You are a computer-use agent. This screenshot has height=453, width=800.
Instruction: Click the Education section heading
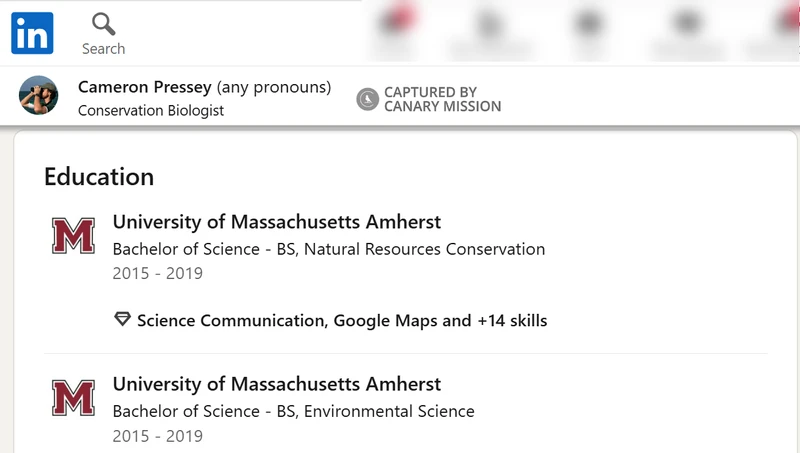pos(99,177)
